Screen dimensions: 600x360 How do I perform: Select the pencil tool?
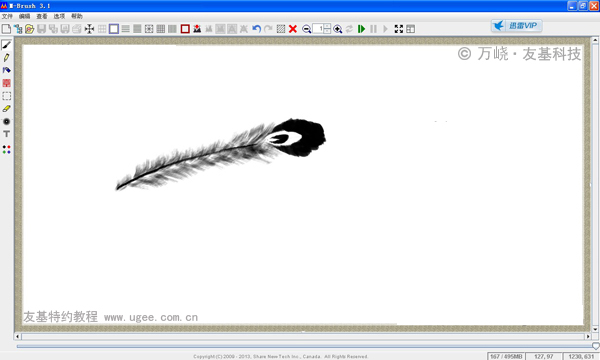[x=7, y=58]
